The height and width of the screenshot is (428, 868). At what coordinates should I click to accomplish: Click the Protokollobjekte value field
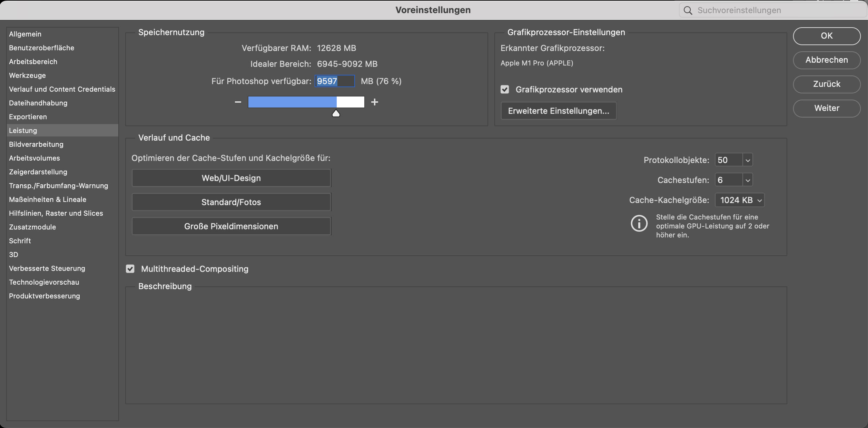(729, 160)
